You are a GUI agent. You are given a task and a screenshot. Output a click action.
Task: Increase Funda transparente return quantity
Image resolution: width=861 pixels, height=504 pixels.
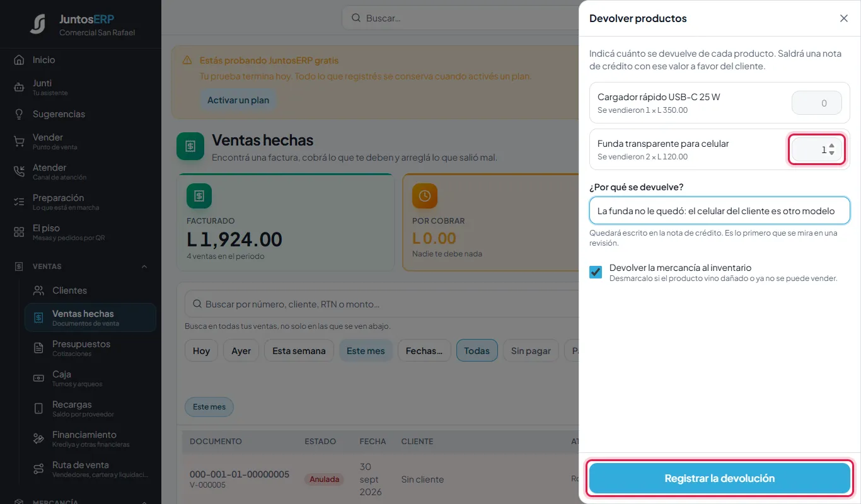[x=832, y=146]
